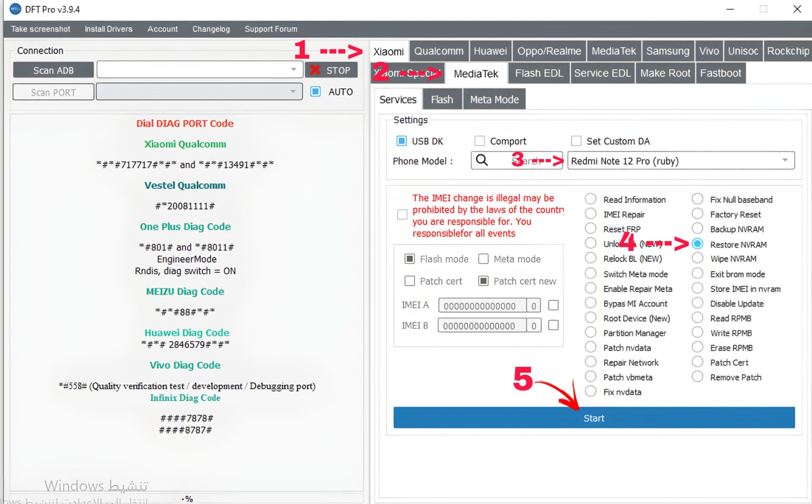Open the Support Forum menu
This screenshot has height=504, width=812.
click(x=271, y=29)
